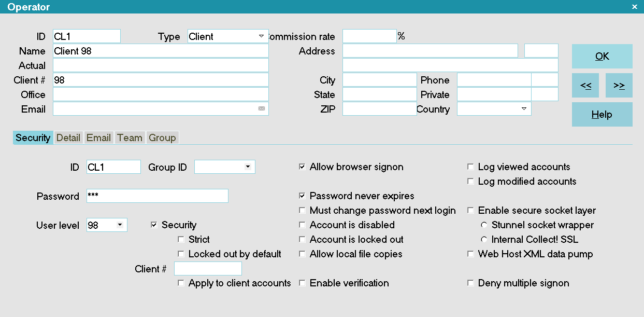Check Locked out by default
The height and width of the screenshot is (317, 644).
tap(181, 254)
